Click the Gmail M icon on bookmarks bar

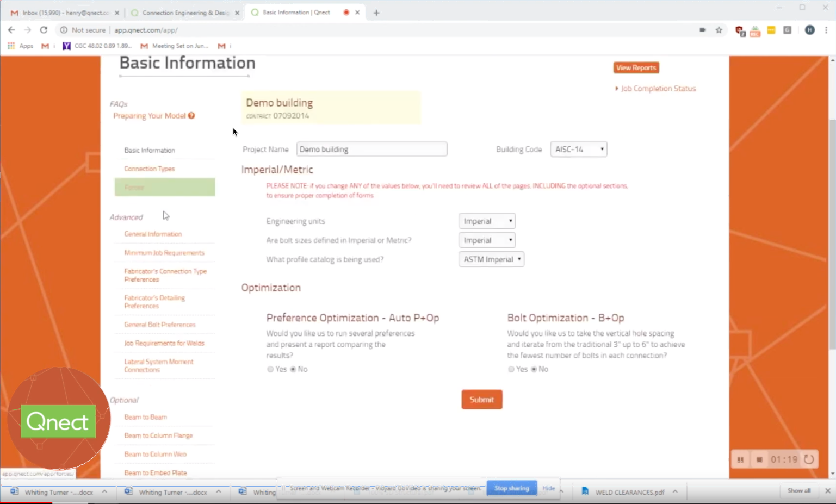46,46
